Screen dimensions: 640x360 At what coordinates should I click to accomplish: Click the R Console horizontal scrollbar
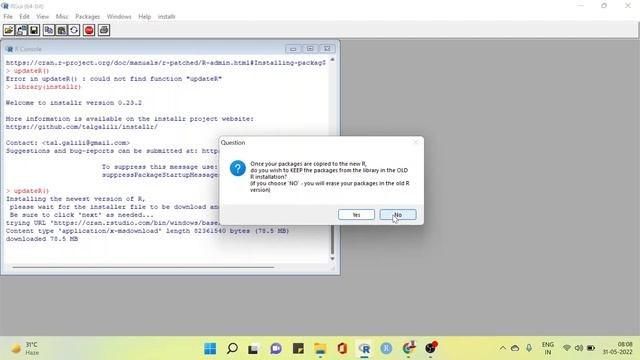tap(143, 267)
